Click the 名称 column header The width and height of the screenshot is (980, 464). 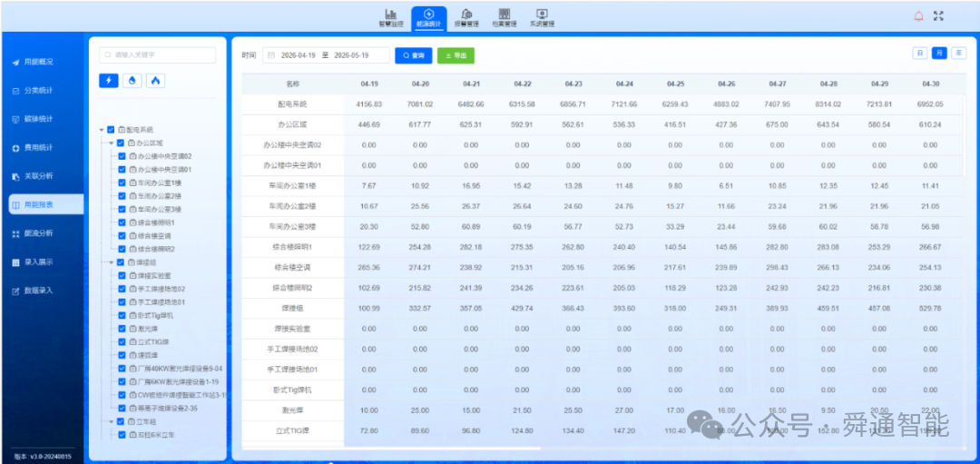(x=292, y=84)
